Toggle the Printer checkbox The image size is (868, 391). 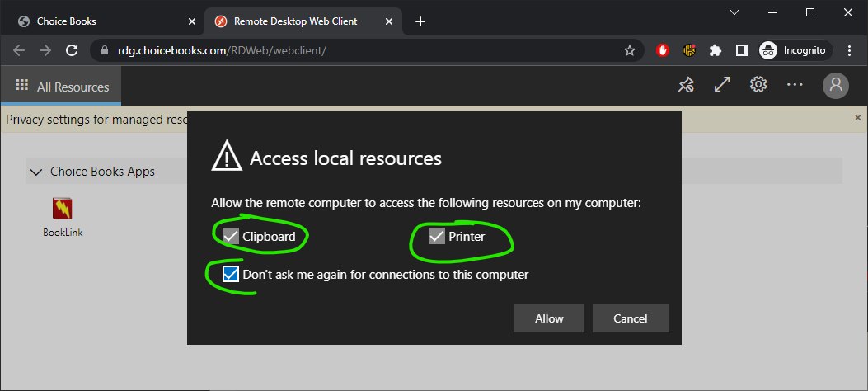[x=437, y=237]
